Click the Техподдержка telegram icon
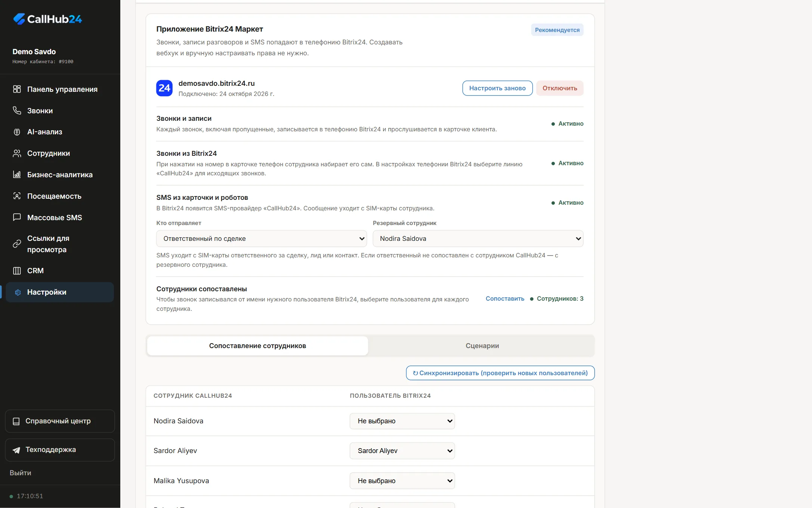812x508 pixels. pyautogui.click(x=16, y=450)
